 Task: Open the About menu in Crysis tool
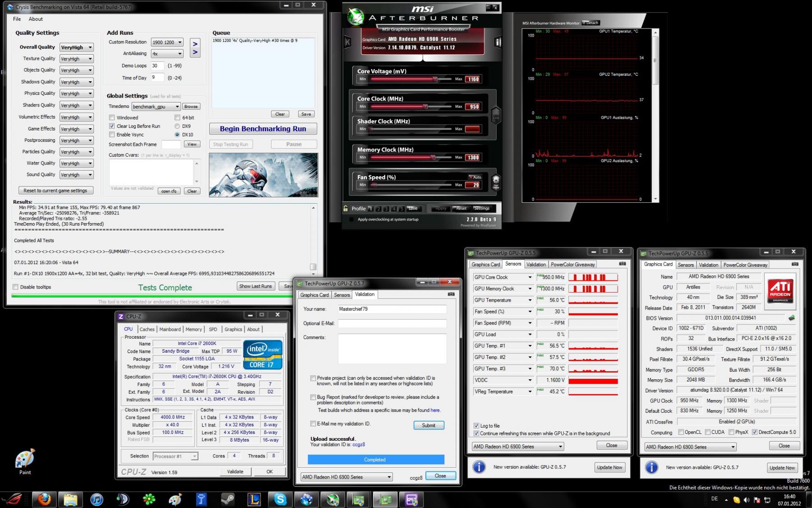point(36,19)
